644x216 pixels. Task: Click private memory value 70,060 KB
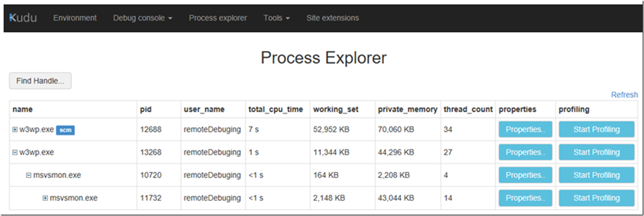[x=396, y=129]
